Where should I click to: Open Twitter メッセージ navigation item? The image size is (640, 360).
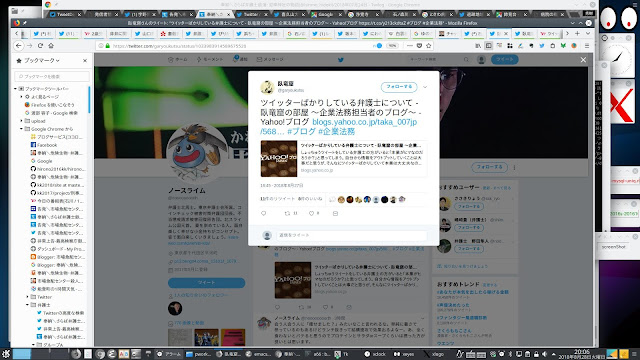tap(270, 60)
